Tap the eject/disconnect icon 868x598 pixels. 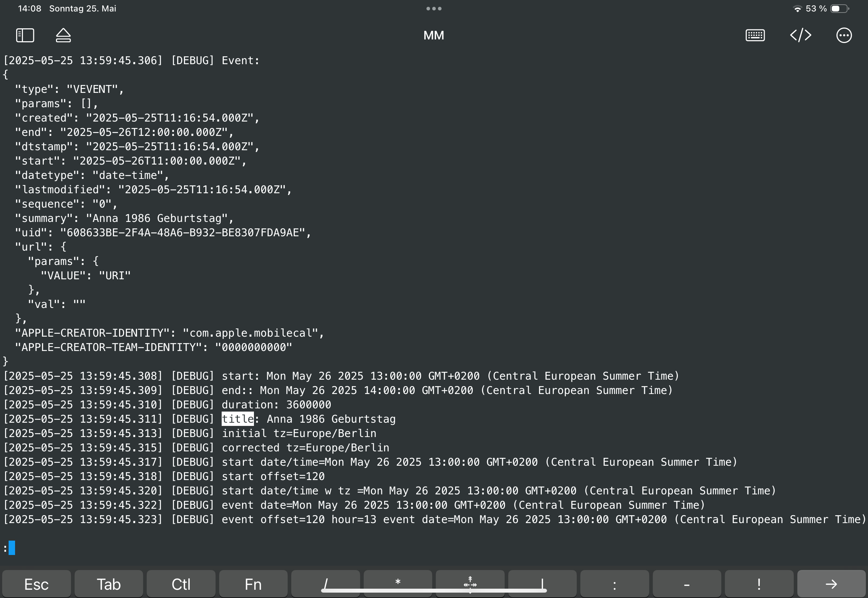tap(63, 35)
